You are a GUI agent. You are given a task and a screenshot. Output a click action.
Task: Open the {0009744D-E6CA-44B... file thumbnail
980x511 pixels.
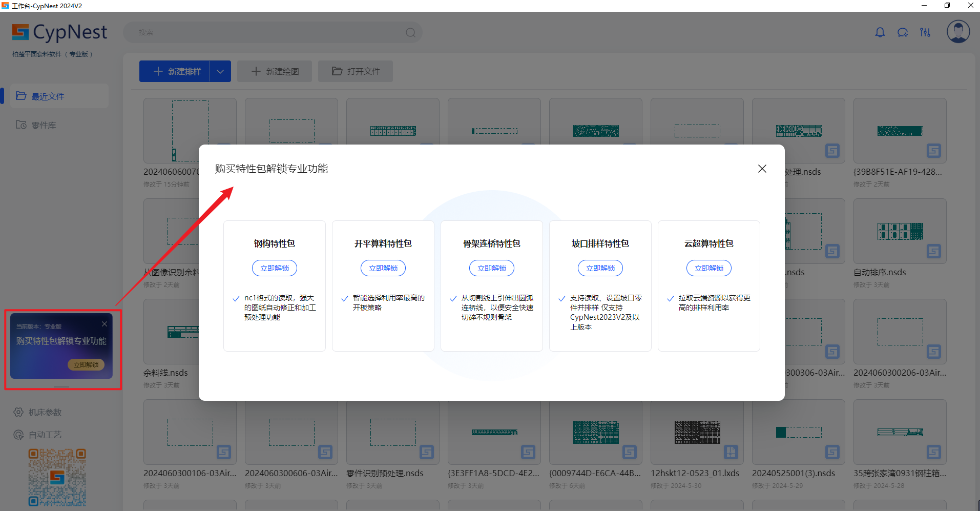pos(595,432)
